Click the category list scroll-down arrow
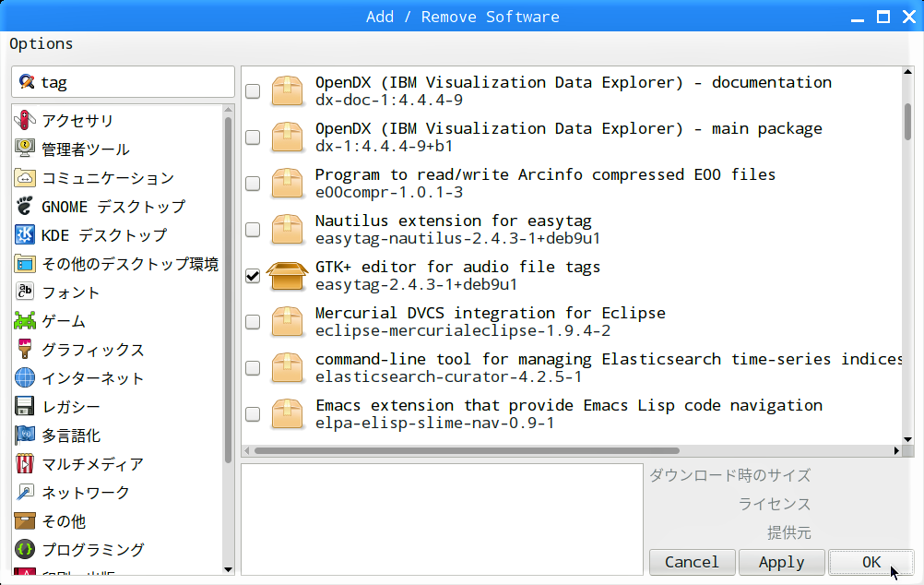This screenshot has width=924, height=585. (x=228, y=569)
